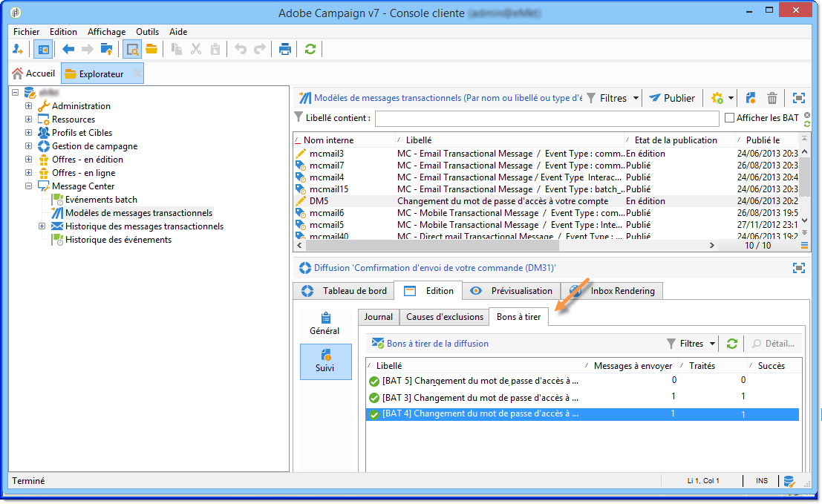Open the yellow folder toolbar icon
Viewport: 822px width, 504px height.
point(151,49)
